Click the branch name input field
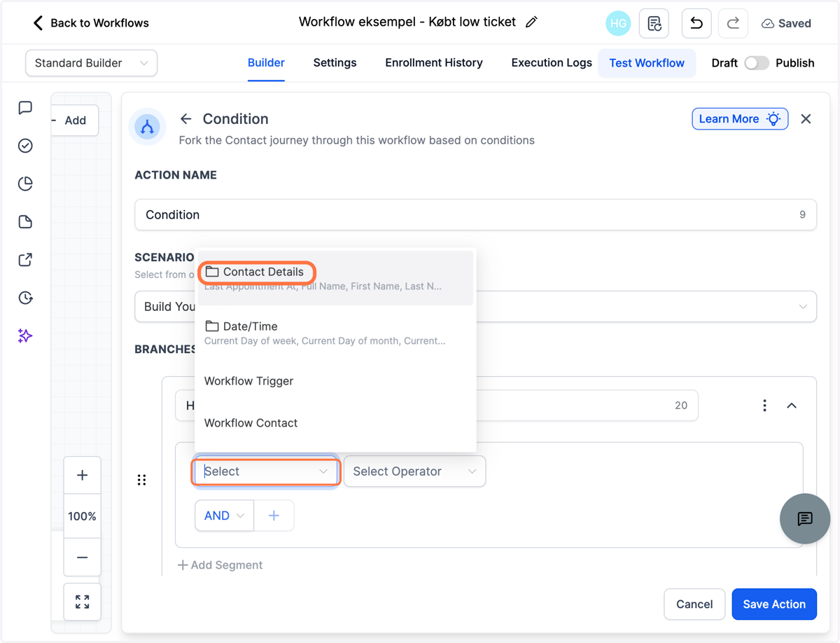Viewport: 840px width, 643px height. [436, 406]
